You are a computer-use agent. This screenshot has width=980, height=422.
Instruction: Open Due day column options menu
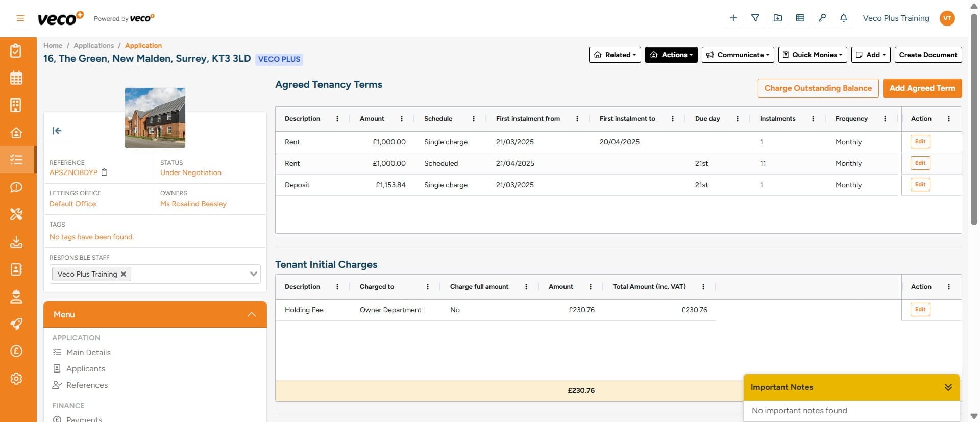click(738, 119)
